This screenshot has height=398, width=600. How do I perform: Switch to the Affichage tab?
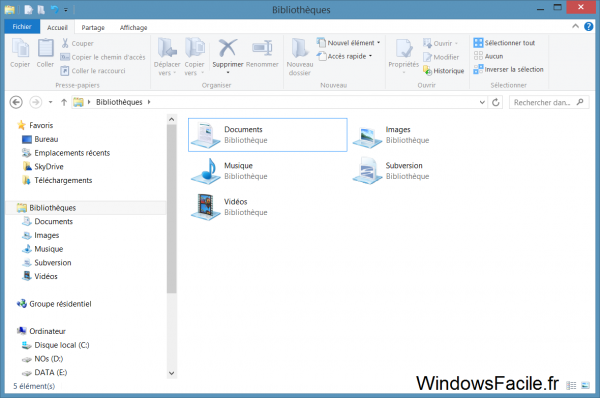134,27
